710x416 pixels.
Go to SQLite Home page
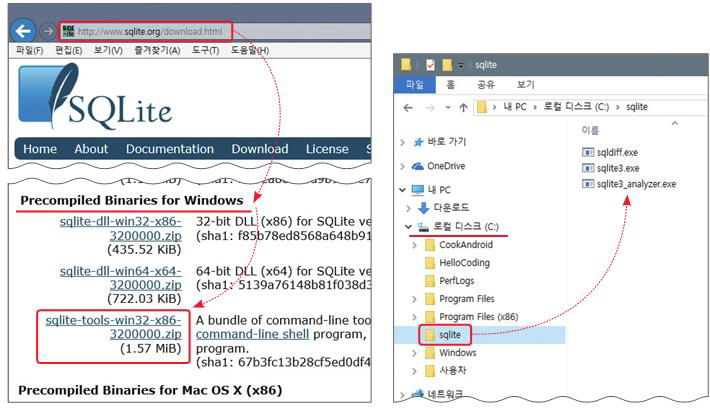pyautogui.click(x=40, y=149)
